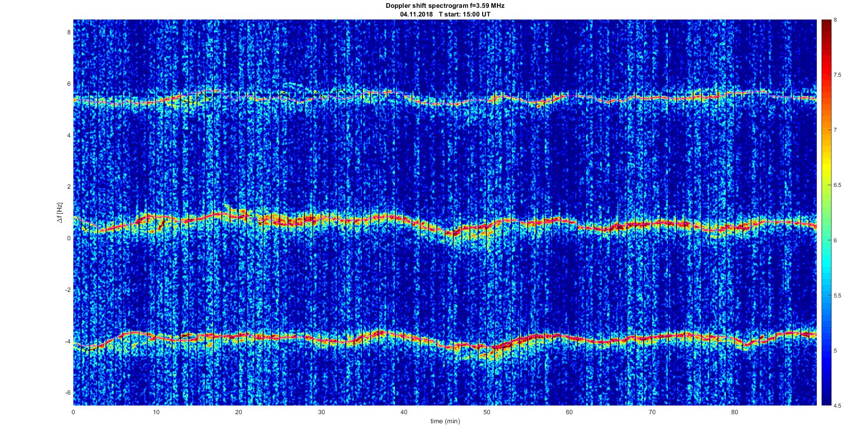Click the 6.5 tick label on the colorbar
The width and height of the screenshot is (868, 435).
click(837, 185)
